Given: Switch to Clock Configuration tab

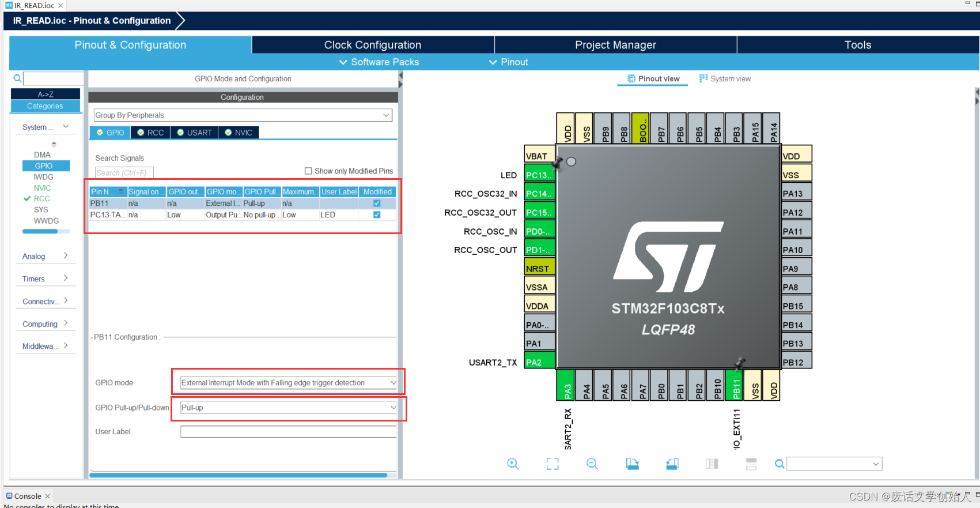Looking at the screenshot, I should click(x=373, y=45).
